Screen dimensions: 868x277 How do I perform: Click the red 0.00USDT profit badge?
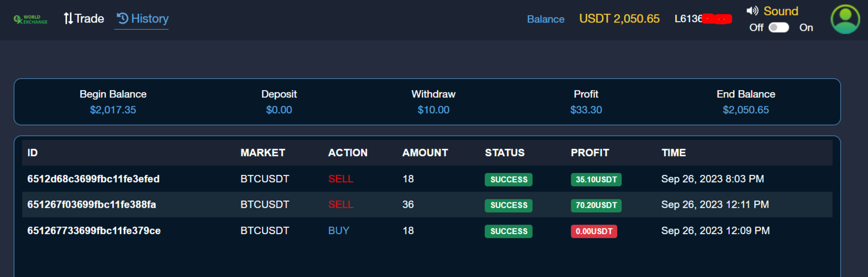click(594, 232)
